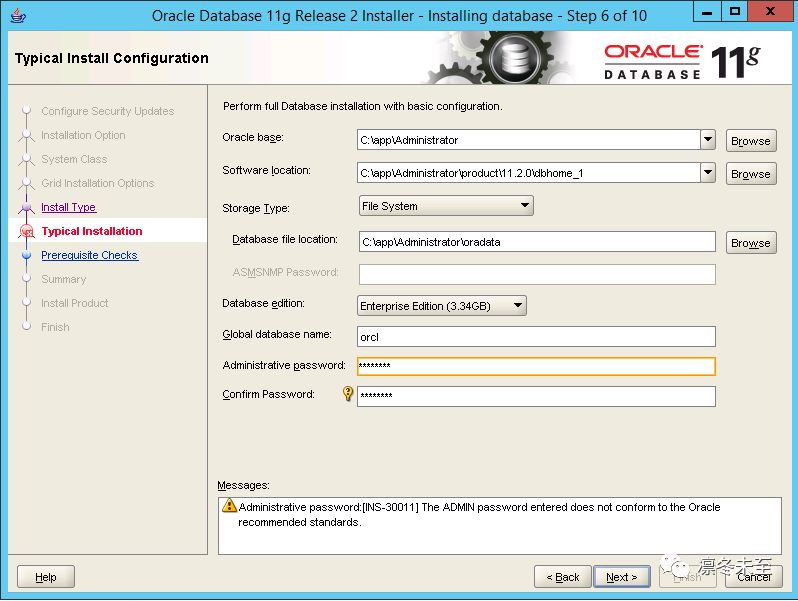Open the Install Type step link
The height and width of the screenshot is (601, 798).
pyautogui.click(x=69, y=207)
